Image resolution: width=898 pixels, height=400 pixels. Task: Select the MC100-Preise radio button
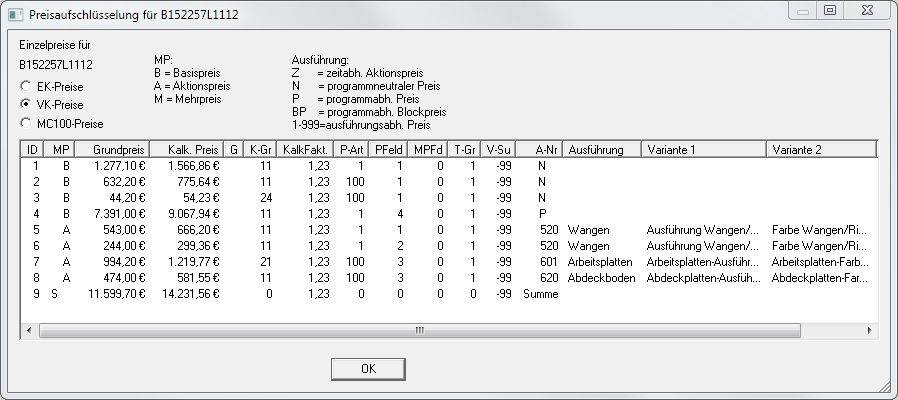[26, 123]
